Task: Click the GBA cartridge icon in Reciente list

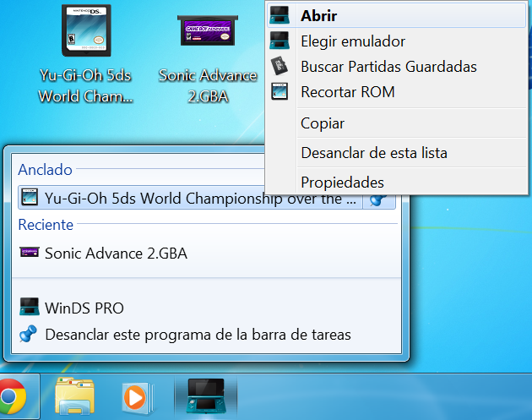Action: pyautogui.click(x=30, y=253)
